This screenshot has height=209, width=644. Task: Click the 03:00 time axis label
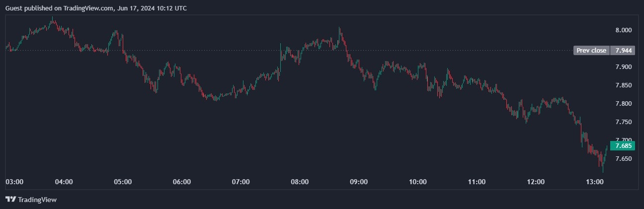coord(14,182)
